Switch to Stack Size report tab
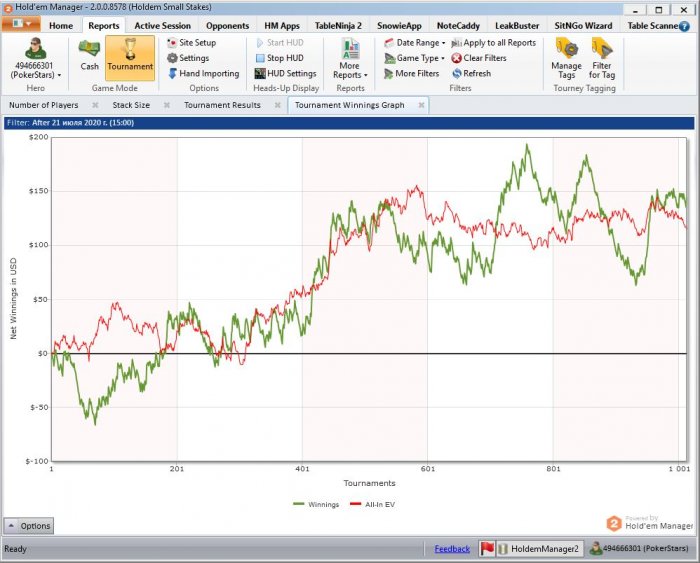Image resolution: width=700 pixels, height=563 pixels. (131, 105)
